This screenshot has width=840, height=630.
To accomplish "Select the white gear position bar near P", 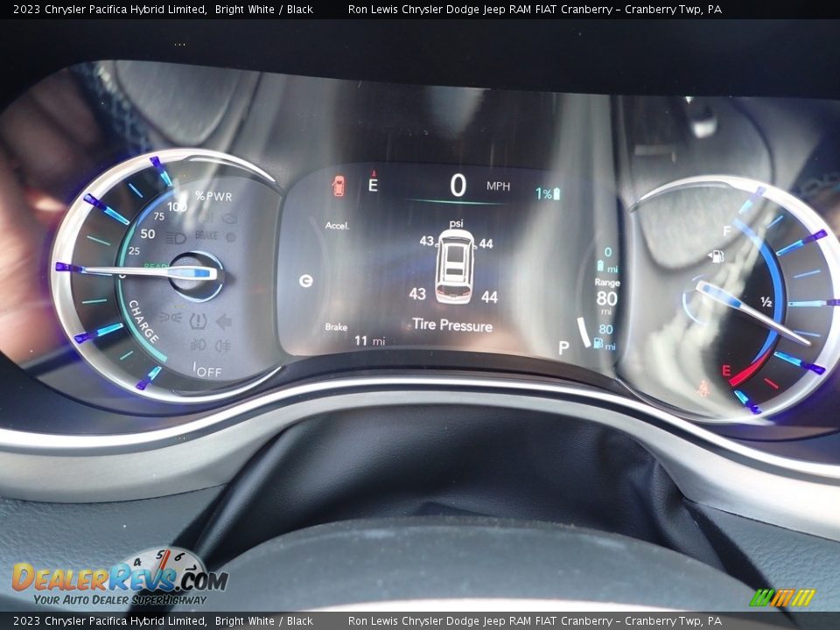I will point(584,332).
